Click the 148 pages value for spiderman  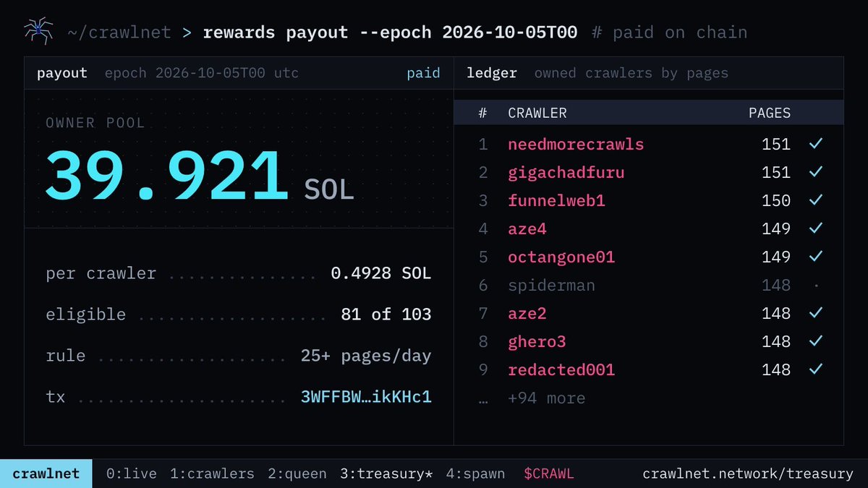pos(776,285)
